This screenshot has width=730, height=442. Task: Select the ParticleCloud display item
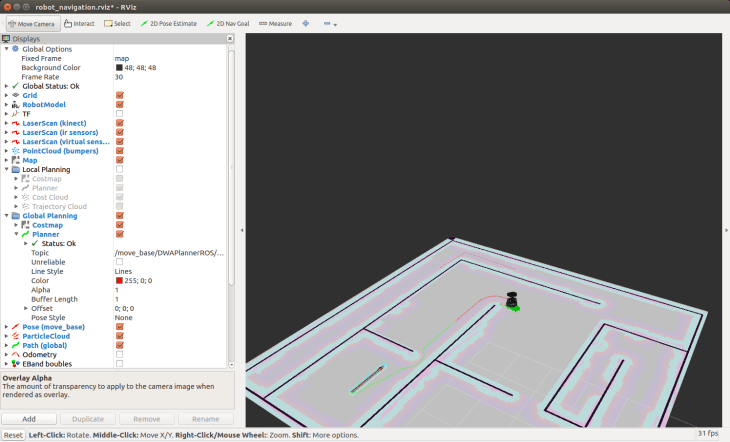(46, 336)
